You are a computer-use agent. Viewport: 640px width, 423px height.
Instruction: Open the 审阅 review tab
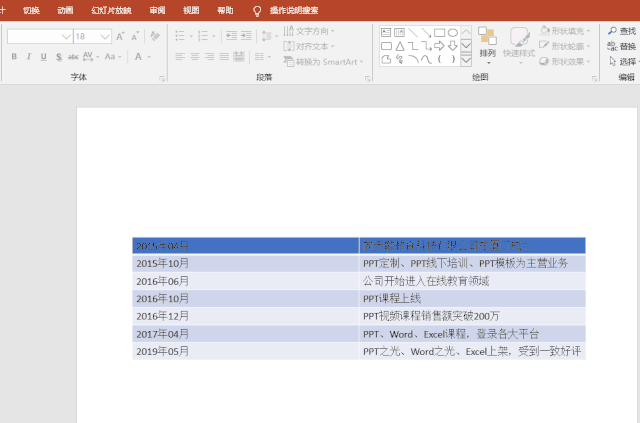[157, 10]
